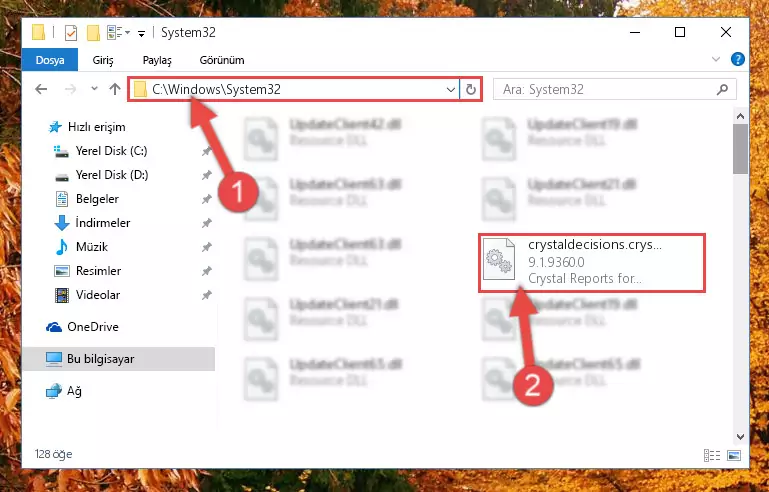Image resolution: width=769 pixels, height=492 pixels.
Task: Open the Resimler folder
Action: [x=98, y=271]
